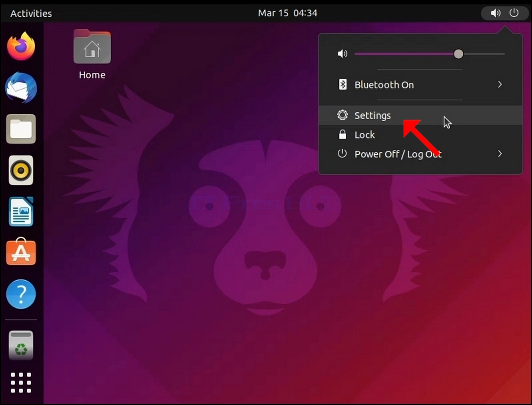Toggle system menu via top bar power icon
This screenshot has width=532, height=405.
point(514,13)
